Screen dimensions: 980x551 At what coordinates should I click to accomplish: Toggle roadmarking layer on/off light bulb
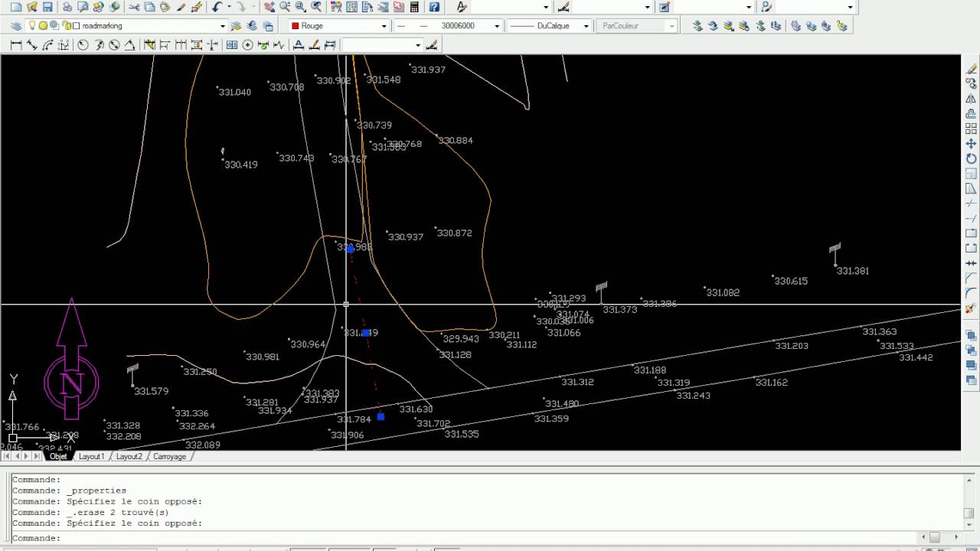(x=33, y=25)
